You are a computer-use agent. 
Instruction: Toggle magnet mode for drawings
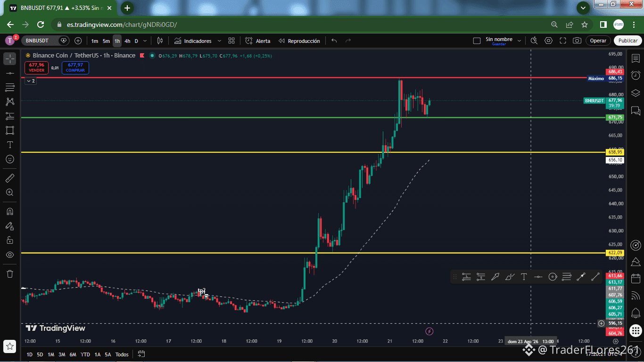[10, 211]
